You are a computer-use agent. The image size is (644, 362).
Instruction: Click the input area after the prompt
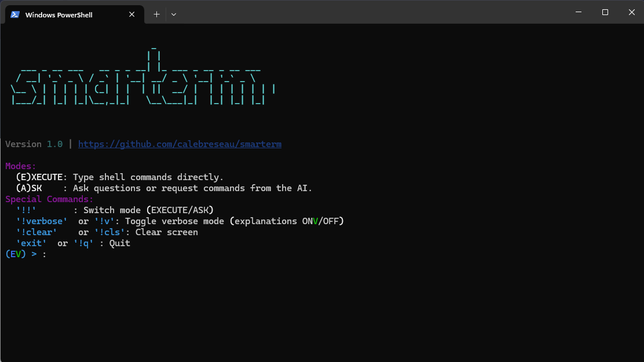click(174, 254)
